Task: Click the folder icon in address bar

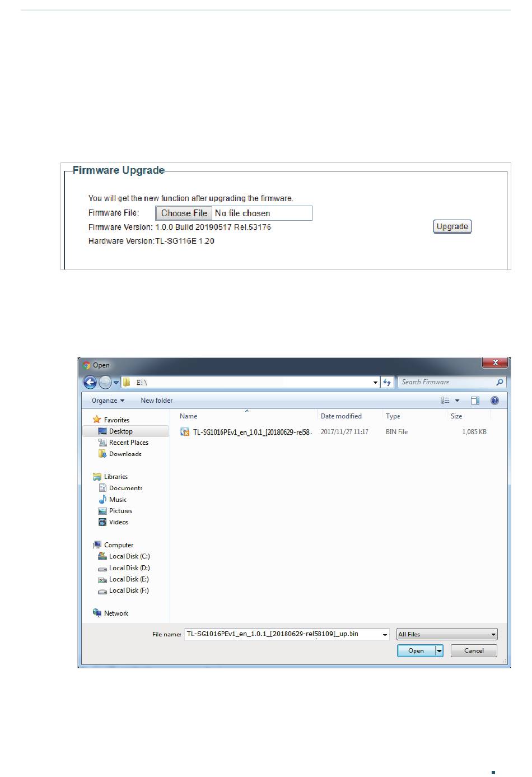Action: coord(127,382)
